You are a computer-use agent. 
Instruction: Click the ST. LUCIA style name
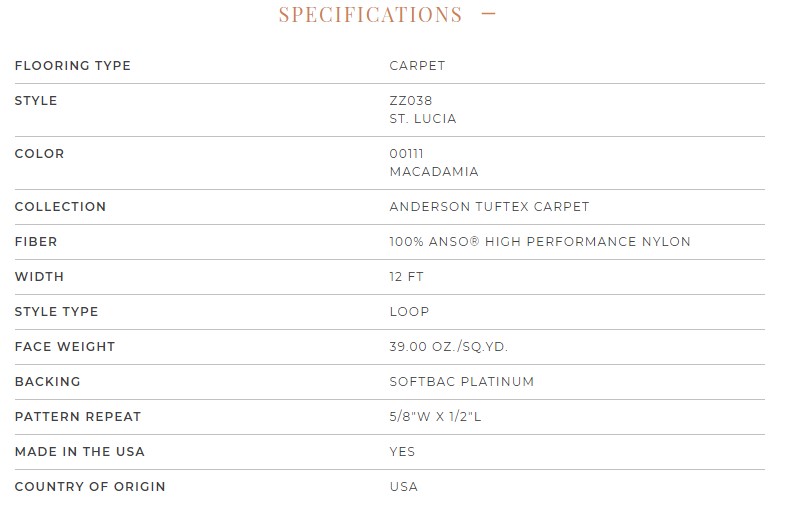[x=423, y=118]
